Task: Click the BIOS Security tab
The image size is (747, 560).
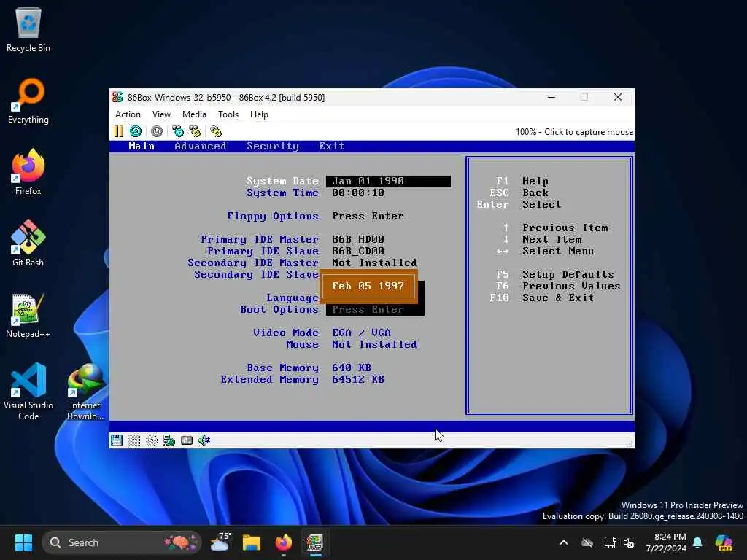Action: 273,146
